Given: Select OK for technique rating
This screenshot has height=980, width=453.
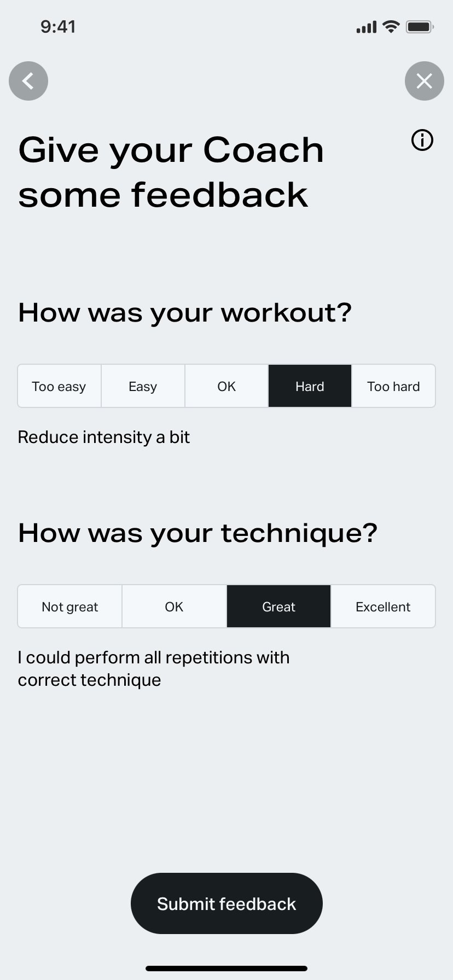Looking at the screenshot, I should click(x=174, y=606).
